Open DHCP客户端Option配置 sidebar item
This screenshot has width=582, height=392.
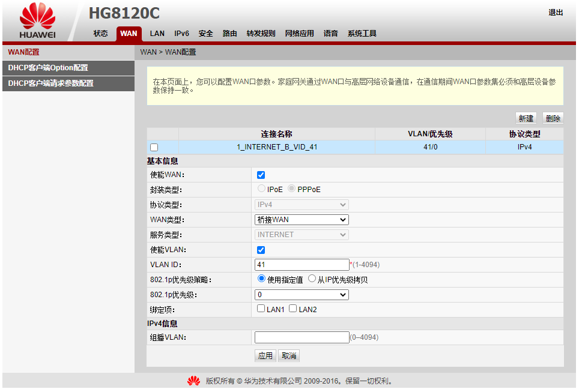pyautogui.click(x=68, y=68)
